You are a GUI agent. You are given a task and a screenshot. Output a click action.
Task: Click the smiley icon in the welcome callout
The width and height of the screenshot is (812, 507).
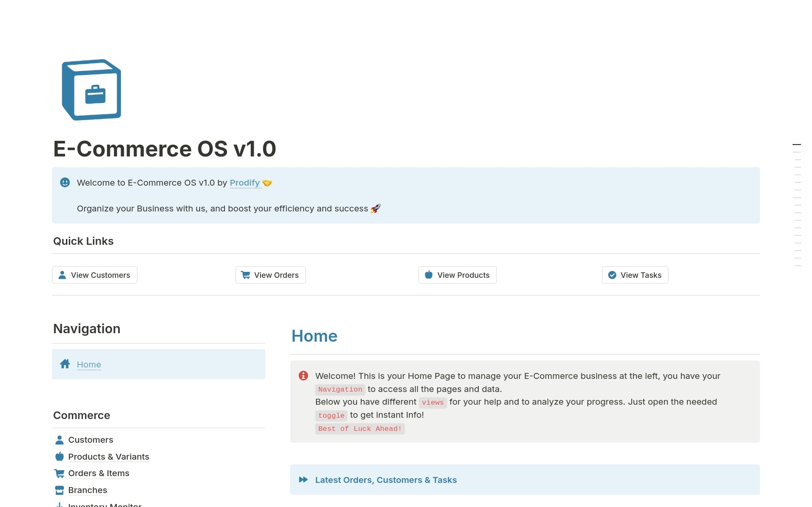coord(65,183)
